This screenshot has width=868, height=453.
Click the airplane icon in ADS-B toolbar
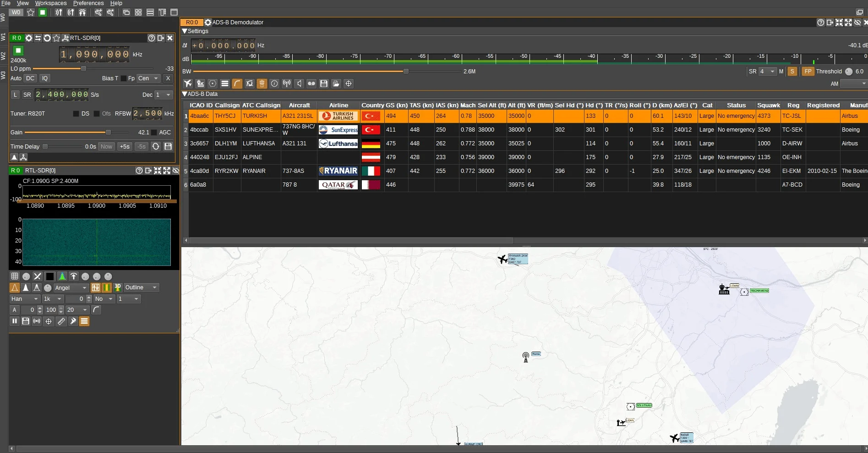[188, 83]
